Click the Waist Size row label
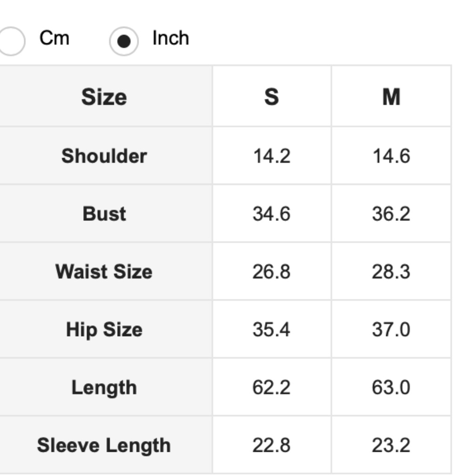Viewport: 476px width, 476px height. (x=104, y=272)
